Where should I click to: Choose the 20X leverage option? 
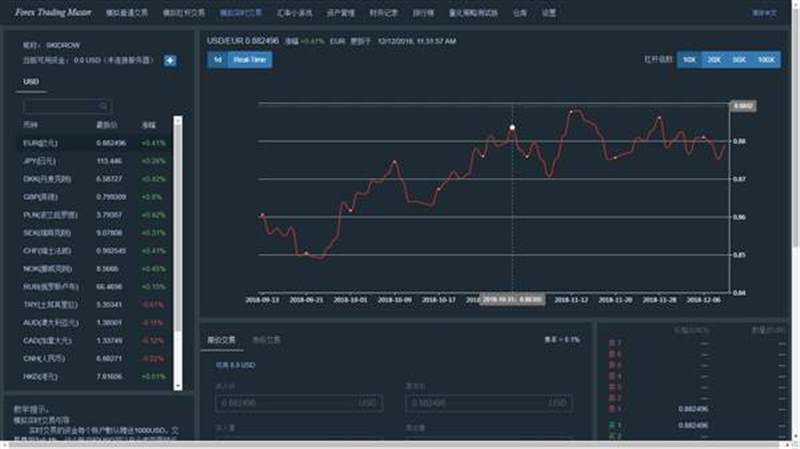(x=714, y=60)
